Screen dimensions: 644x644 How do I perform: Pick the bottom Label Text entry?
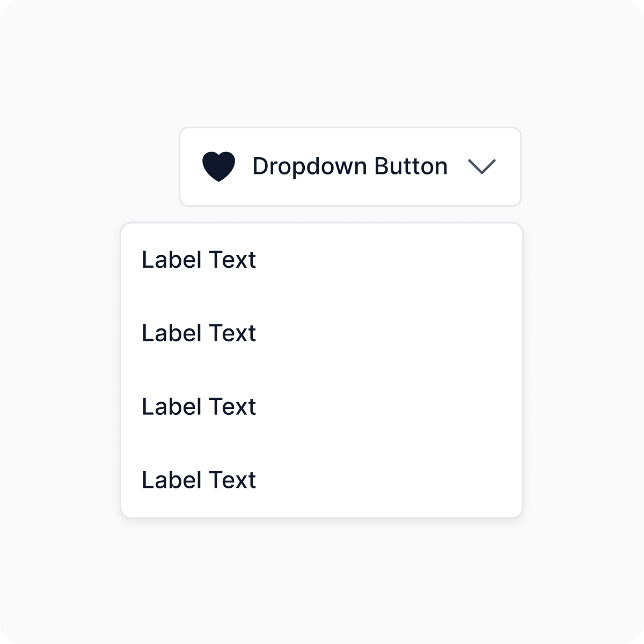(199, 480)
